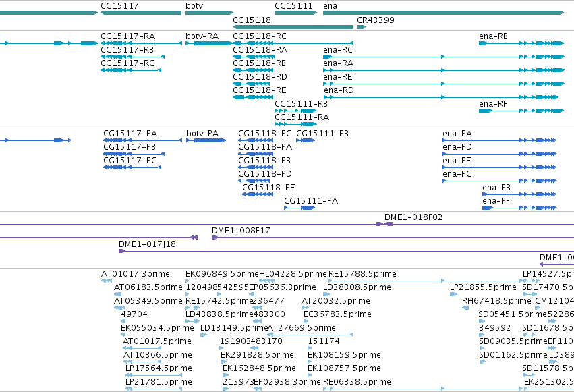Select the CG15118-PD protein label
The height and width of the screenshot is (392, 574).
pyautogui.click(x=265, y=174)
